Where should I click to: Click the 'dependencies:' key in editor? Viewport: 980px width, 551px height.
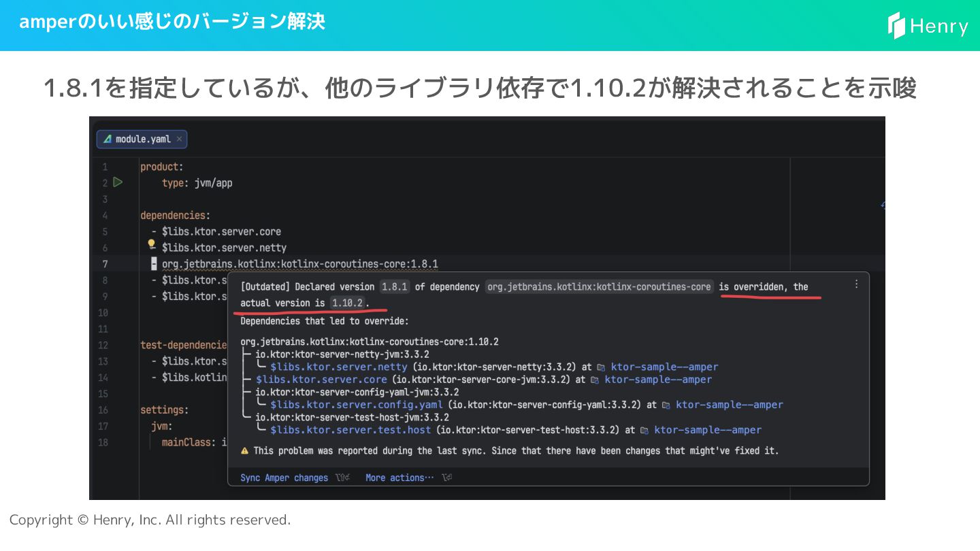coord(176,215)
